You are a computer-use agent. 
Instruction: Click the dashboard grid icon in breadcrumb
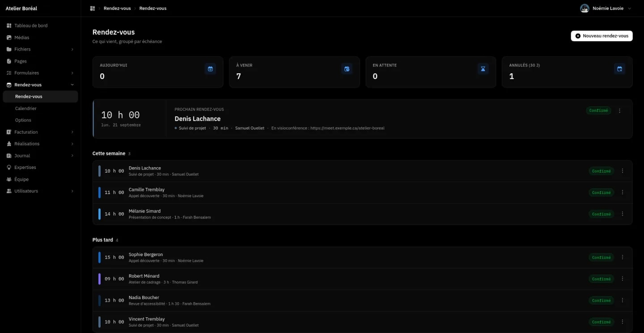93,8
